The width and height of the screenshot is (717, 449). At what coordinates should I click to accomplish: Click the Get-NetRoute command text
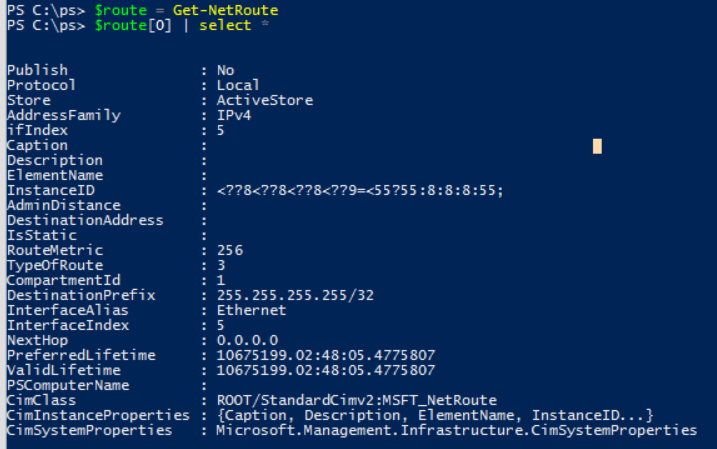(x=225, y=10)
